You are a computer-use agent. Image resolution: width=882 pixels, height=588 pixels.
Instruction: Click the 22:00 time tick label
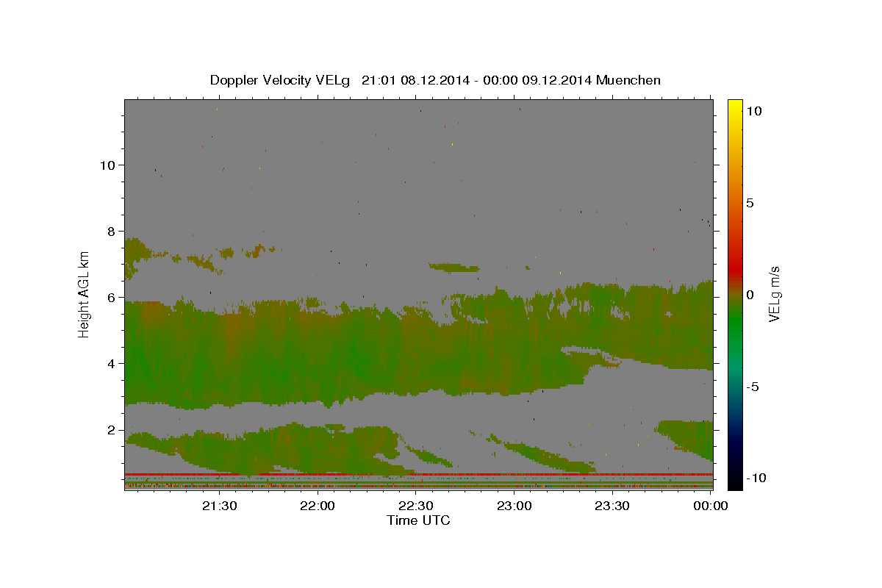318,506
